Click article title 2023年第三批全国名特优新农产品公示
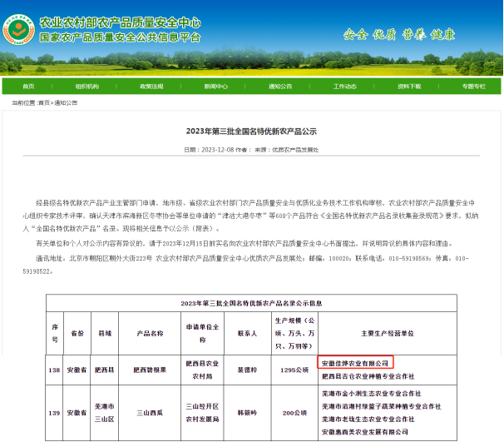This screenshot has width=504, height=442. [x=251, y=132]
